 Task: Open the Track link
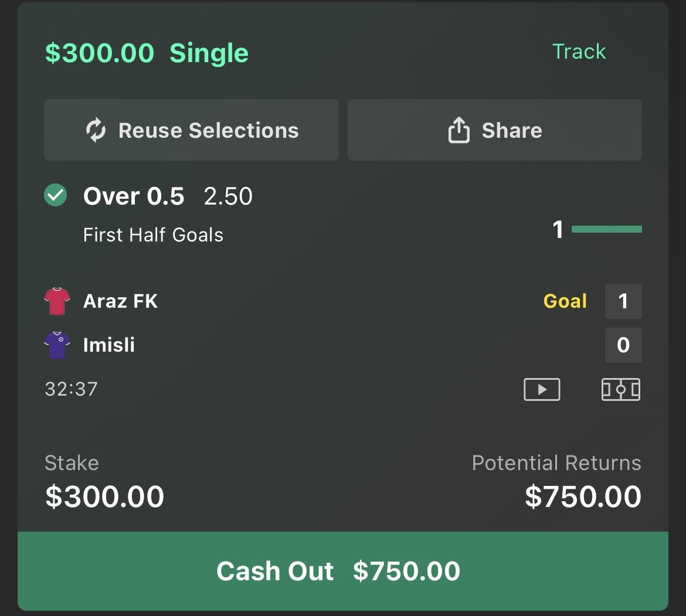tap(579, 52)
